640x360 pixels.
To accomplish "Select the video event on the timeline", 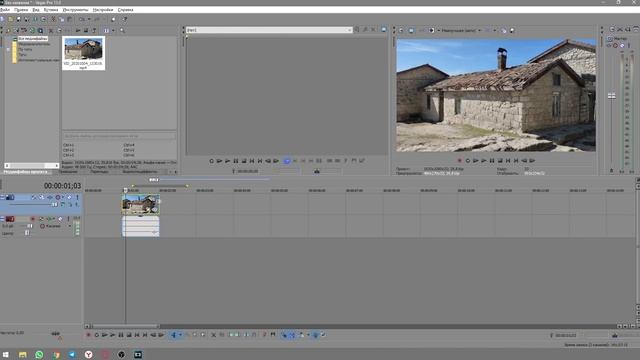I will coord(140,204).
